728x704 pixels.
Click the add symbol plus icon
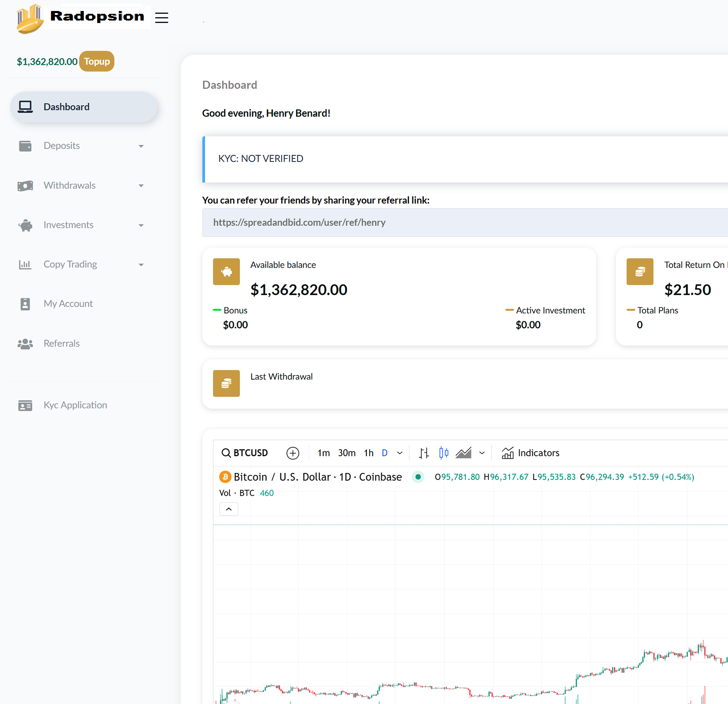[293, 453]
